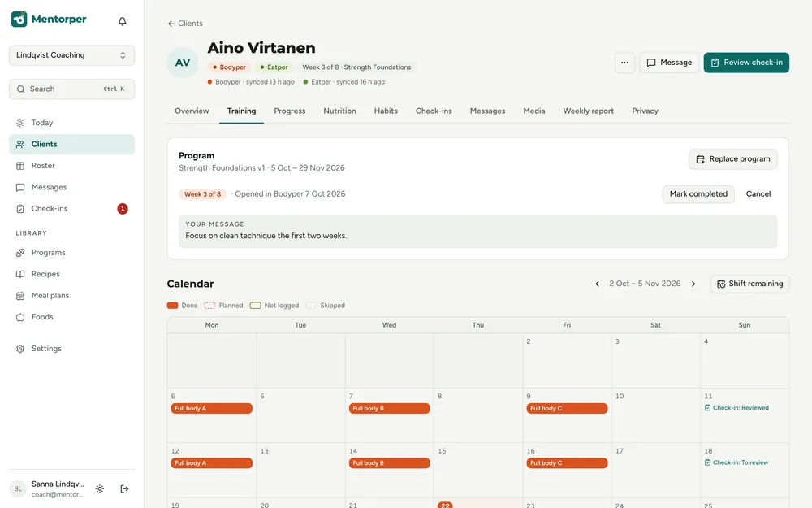Click the Skipped legend swatch

click(x=311, y=306)
